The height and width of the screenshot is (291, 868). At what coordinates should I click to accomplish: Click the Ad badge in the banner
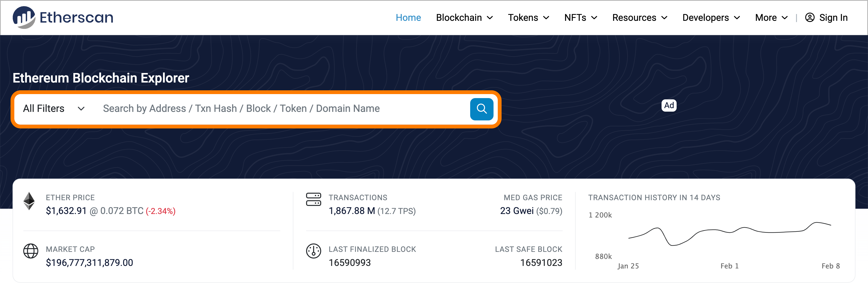click(x=669, y=106)
